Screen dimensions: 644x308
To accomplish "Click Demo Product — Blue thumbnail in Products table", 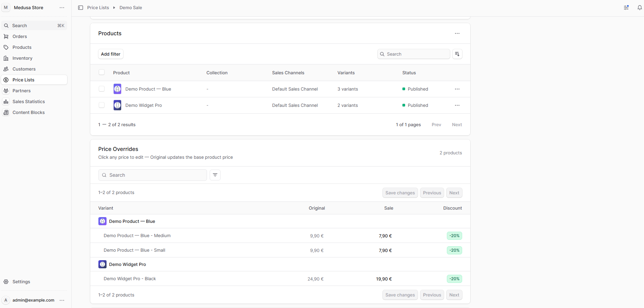I will pyautogui.click(x=117, y=89).
